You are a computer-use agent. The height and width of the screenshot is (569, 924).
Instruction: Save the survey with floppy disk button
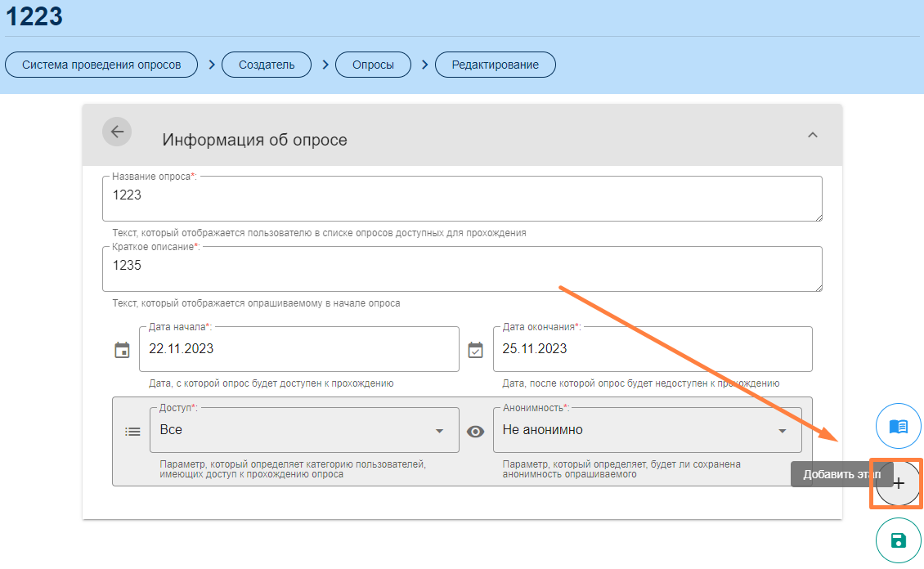(x=898, y=540)
